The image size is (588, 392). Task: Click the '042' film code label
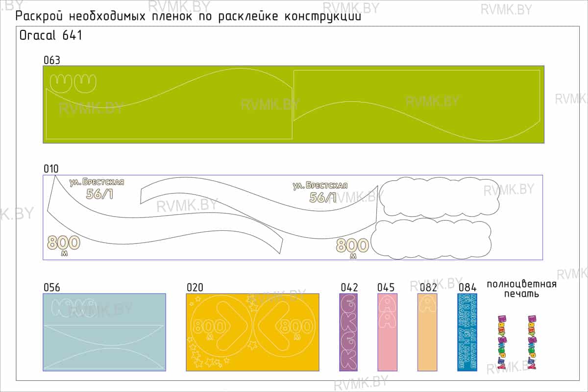[x=349, y=288]
